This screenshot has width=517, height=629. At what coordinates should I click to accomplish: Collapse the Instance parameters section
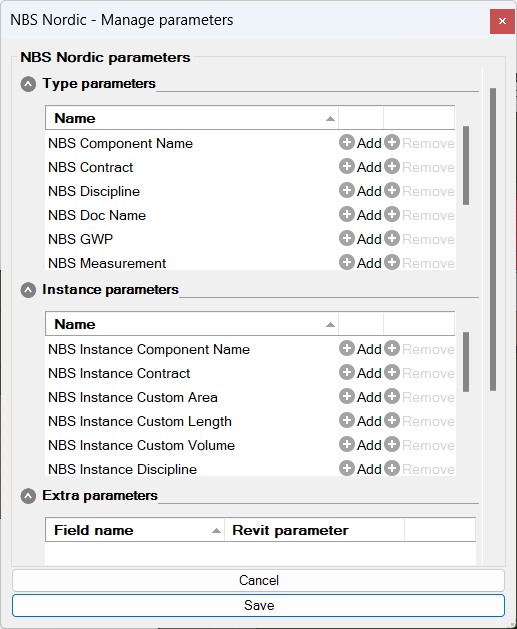tap(28, 290)
